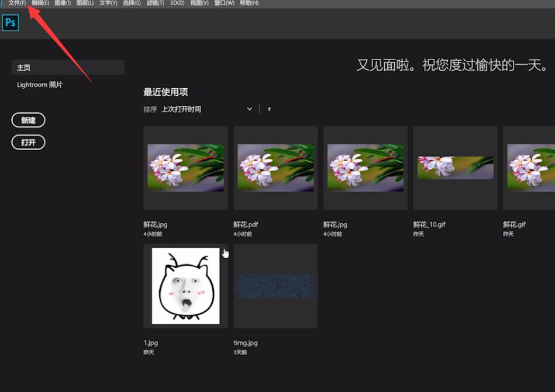555x392 pixels.
Task: Open the 图像(I) menu
Action: (63, 3)
